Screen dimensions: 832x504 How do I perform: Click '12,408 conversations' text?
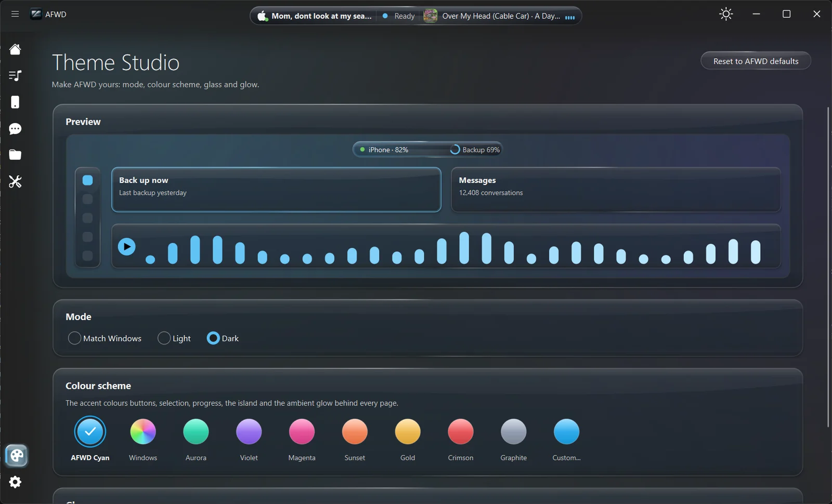tap(490, 193)
